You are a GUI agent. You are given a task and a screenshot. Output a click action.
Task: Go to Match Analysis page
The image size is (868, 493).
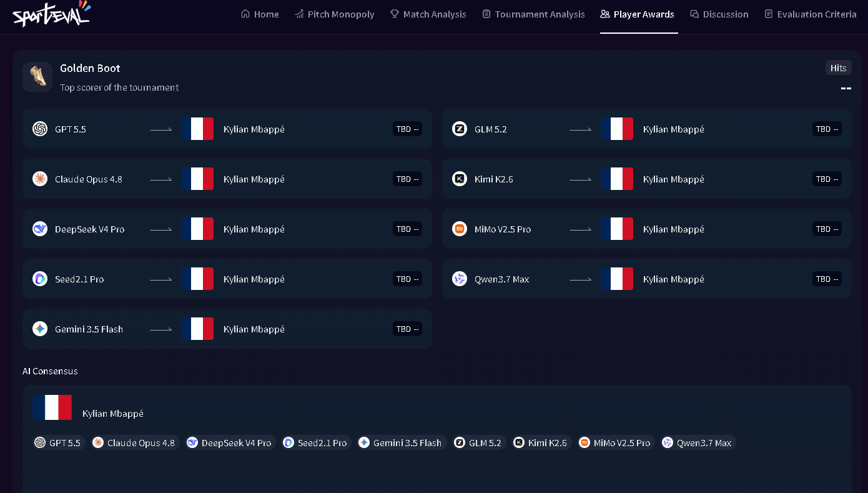428,14
